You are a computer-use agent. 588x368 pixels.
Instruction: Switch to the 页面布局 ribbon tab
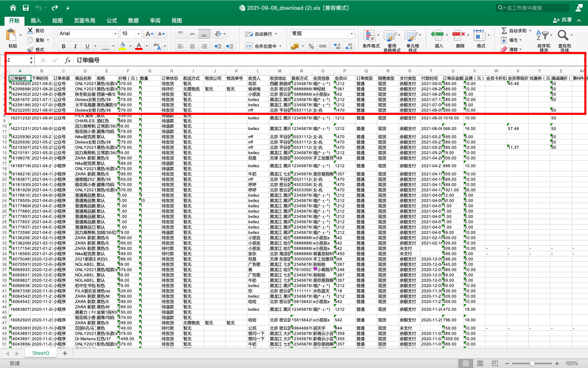85,20
